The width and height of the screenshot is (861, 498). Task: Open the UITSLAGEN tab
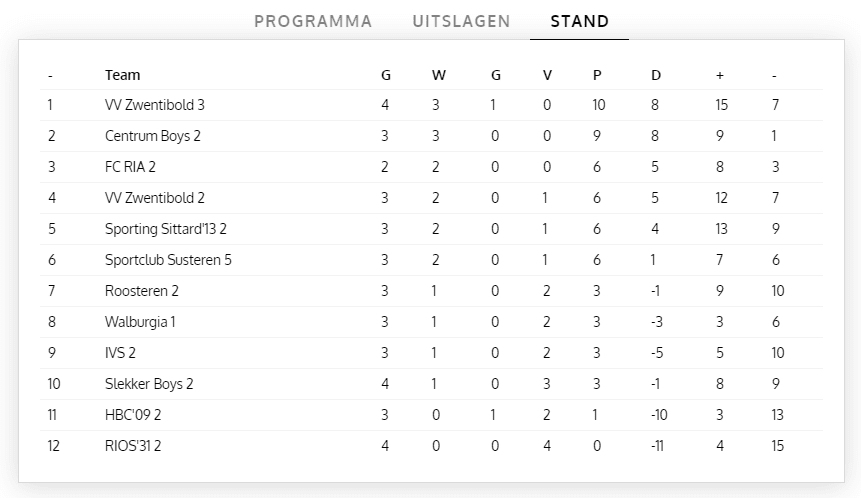[461, 21]
